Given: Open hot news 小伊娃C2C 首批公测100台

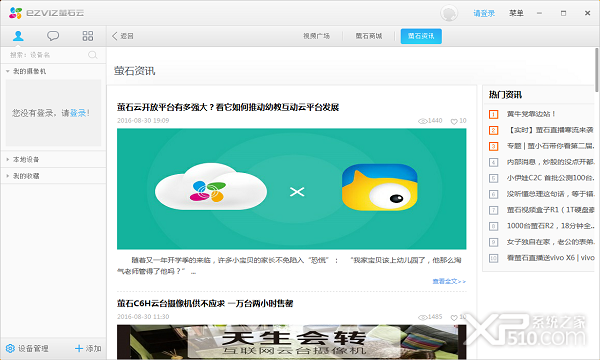Looking at the screenshot, I should pos(550,178).
